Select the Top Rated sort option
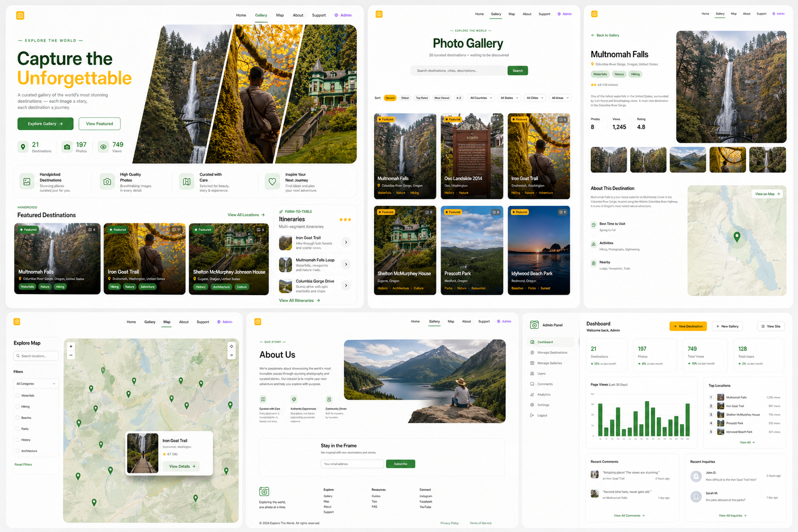This screenshot has height=532, width=798. tap(422, 98)
